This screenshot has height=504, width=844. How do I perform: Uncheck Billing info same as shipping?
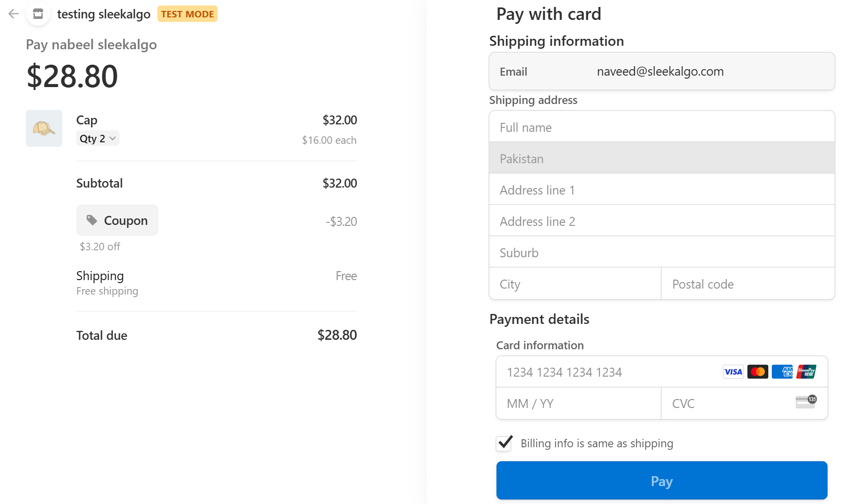[x=504, y=443]
